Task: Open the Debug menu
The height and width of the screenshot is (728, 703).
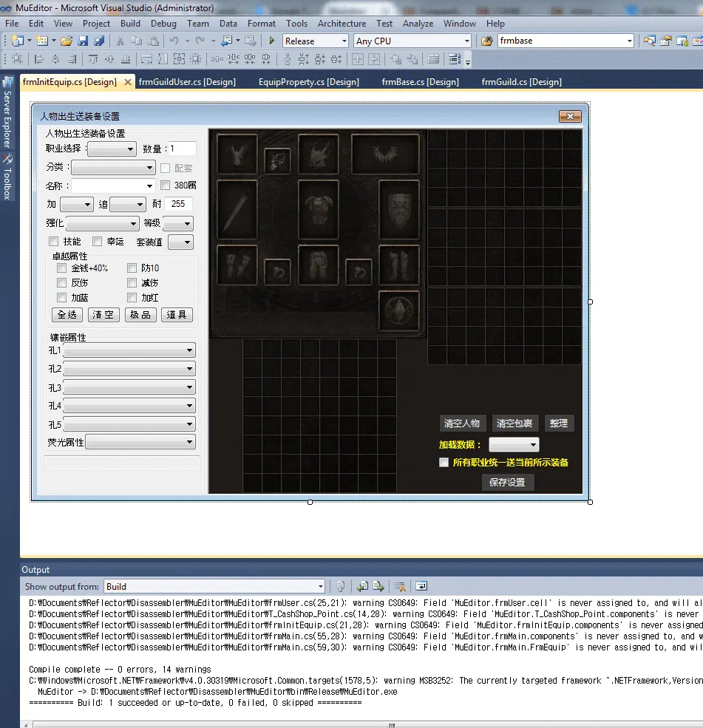Action: coord(163,23)
